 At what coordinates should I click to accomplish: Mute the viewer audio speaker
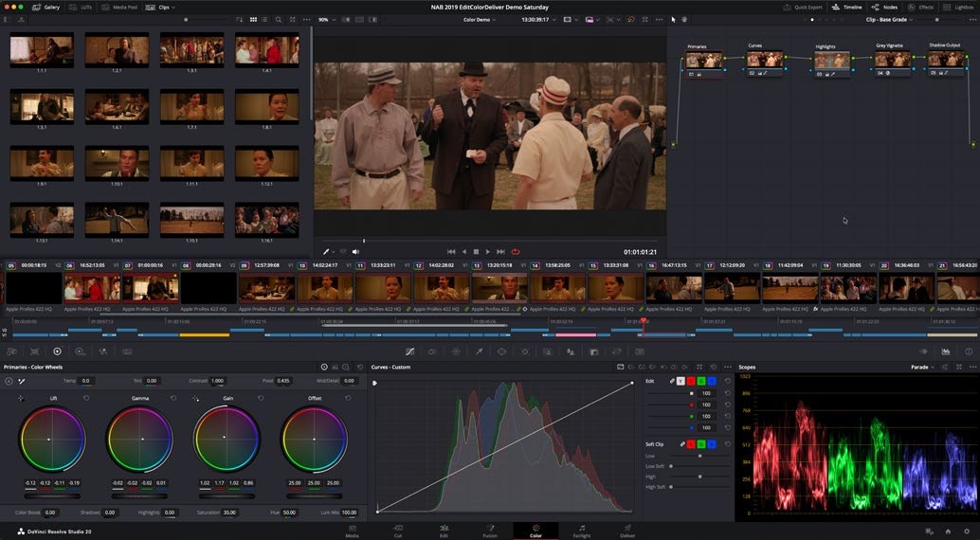(355, 252)
